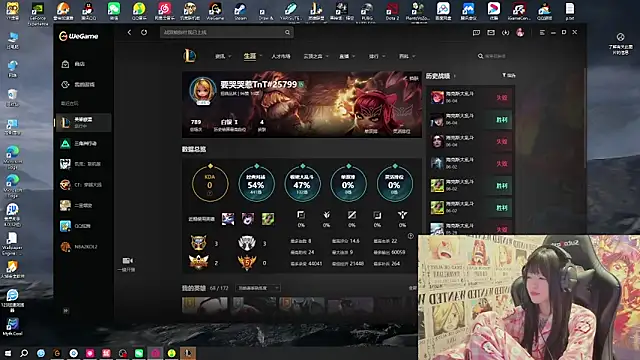Open first match history row dated 06-04
This screenshot has height=360, width=640.
tap(471, 98)
